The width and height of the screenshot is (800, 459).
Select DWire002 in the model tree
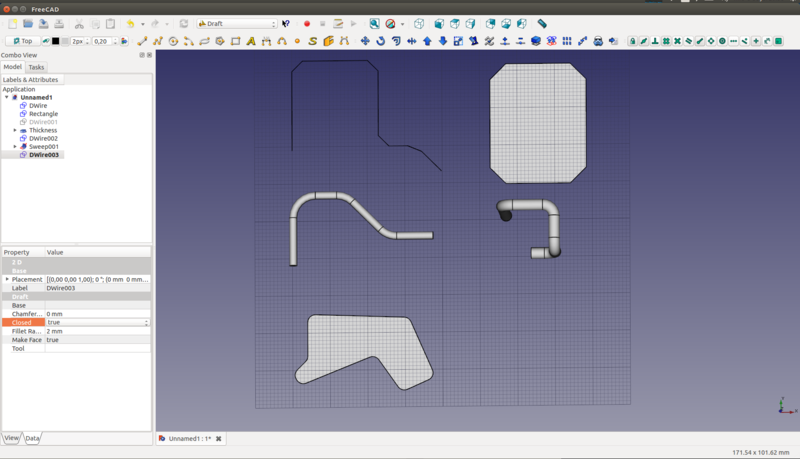(43, 138)
